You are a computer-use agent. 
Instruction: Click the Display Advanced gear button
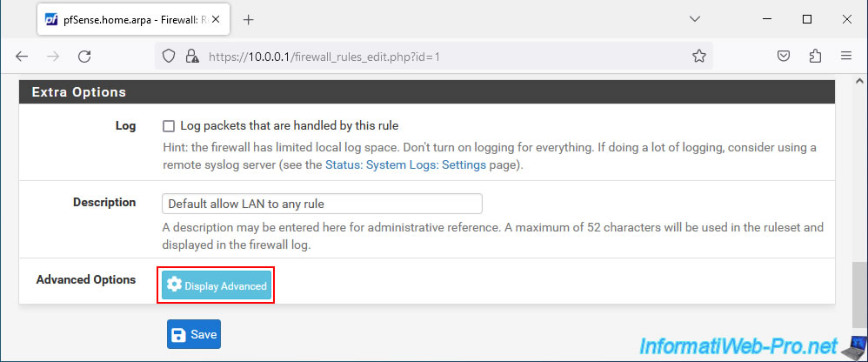tap(217, 285)
